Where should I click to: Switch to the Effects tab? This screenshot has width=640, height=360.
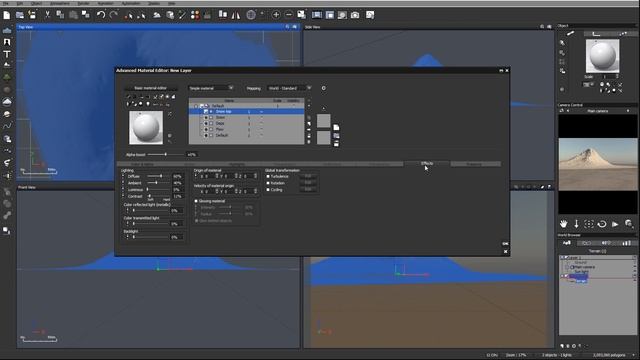tap(427, 164)
